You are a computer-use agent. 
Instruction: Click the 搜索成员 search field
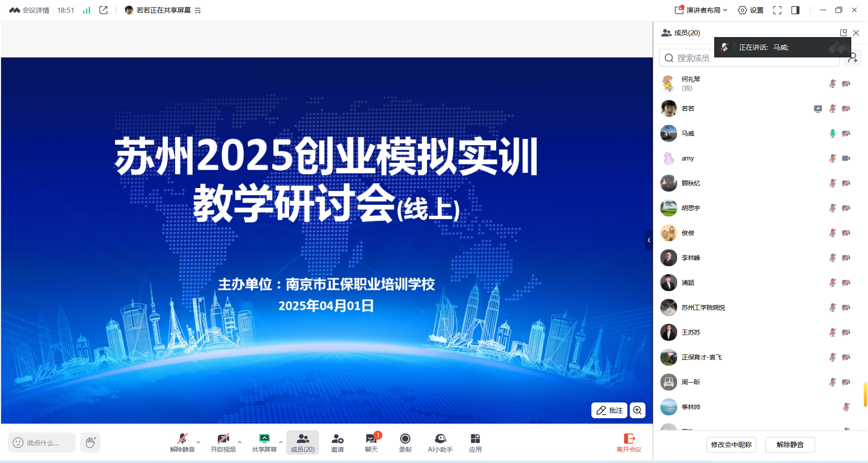pyautogui.click(x=751, y=58)
